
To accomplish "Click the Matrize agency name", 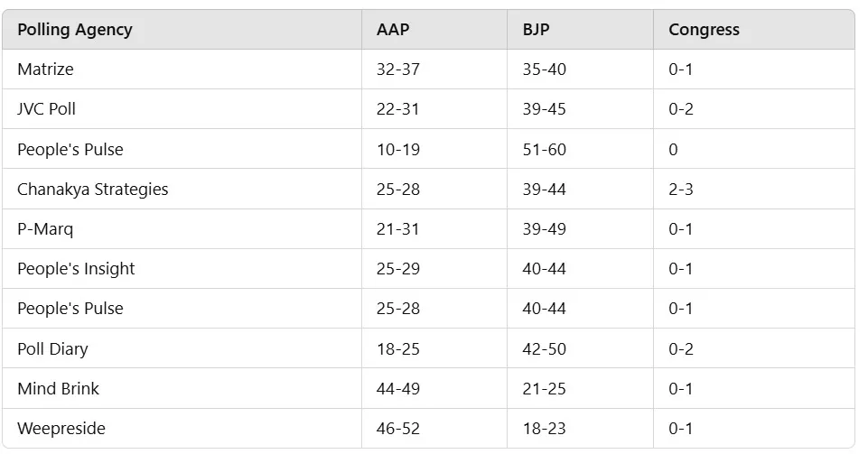I will (45, 69).
